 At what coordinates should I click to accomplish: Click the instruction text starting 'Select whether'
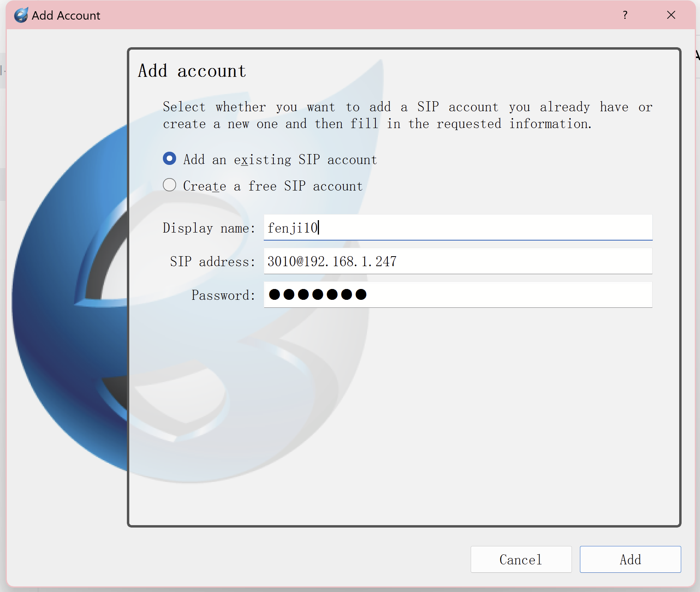click(408, 115)
